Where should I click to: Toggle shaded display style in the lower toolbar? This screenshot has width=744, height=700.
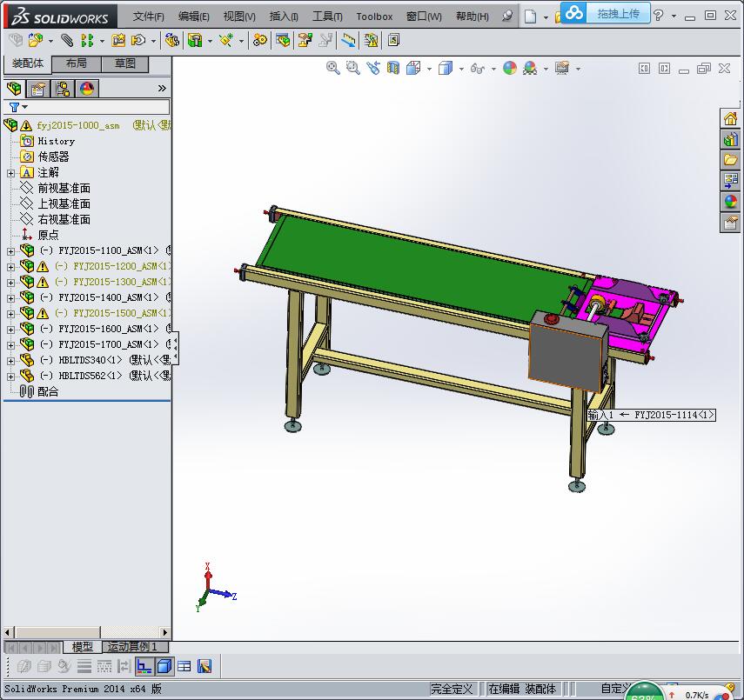(164, 666)
